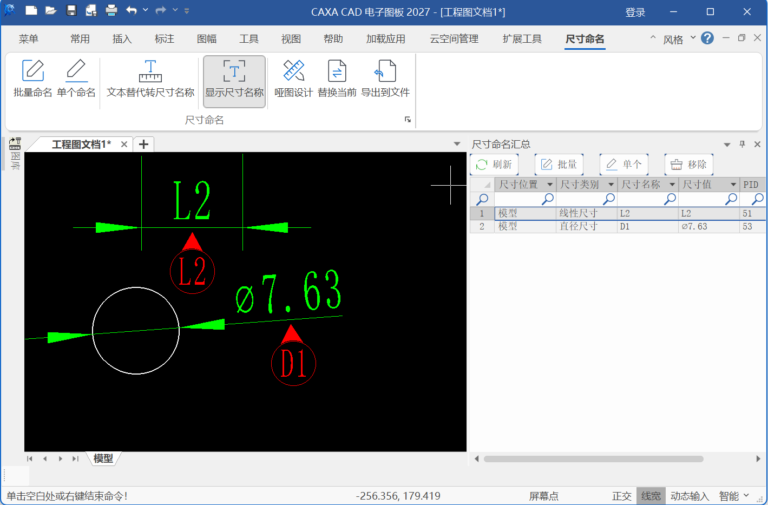768x505 pixels.
Task: Switch to the 图幅 ribbon tab
Action: click(x=207, y=39)
